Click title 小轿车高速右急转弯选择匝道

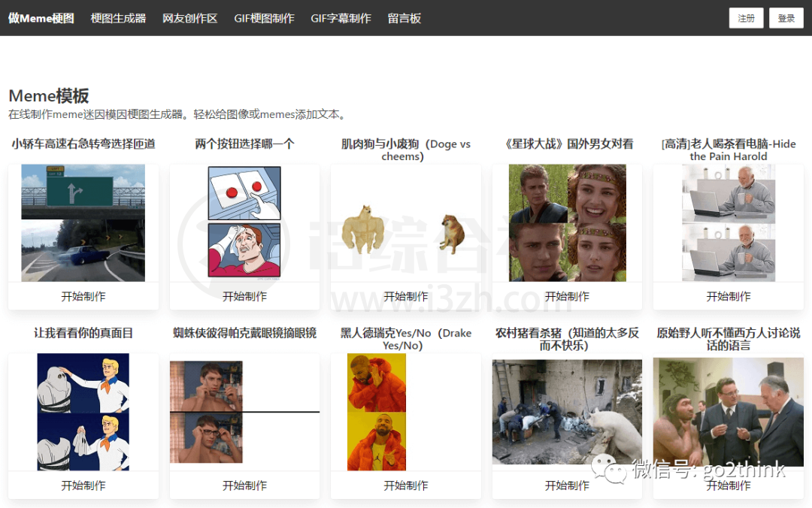(83, 144)
